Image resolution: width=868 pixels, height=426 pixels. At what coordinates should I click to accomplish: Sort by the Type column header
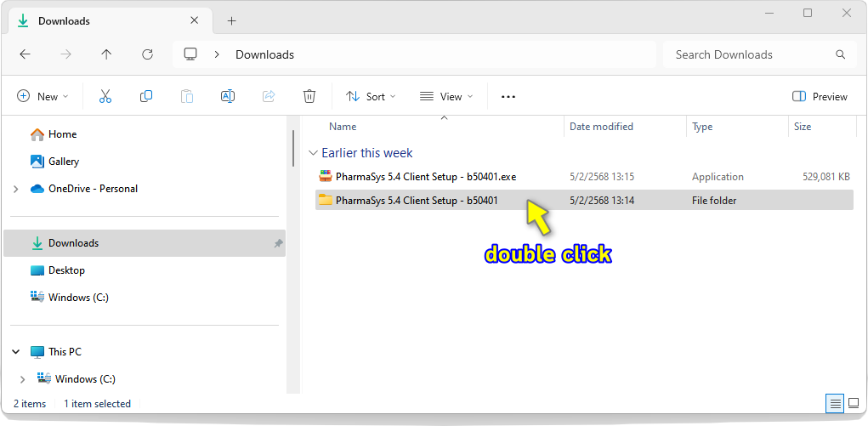coord(702,127)
